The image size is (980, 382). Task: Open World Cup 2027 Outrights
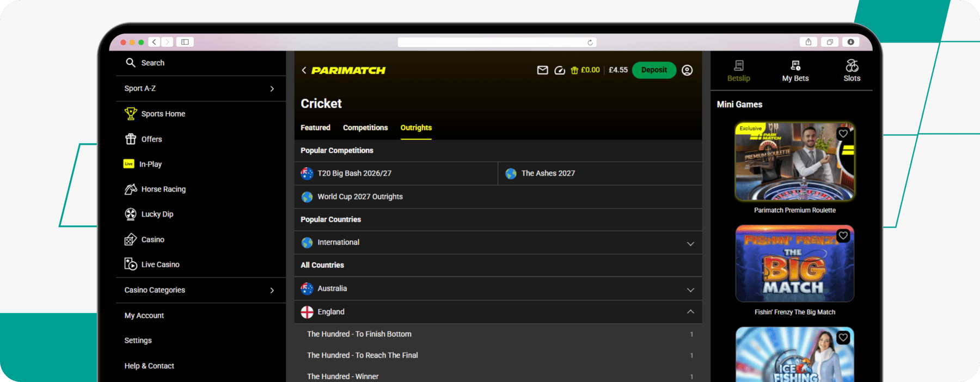(498, 196)
